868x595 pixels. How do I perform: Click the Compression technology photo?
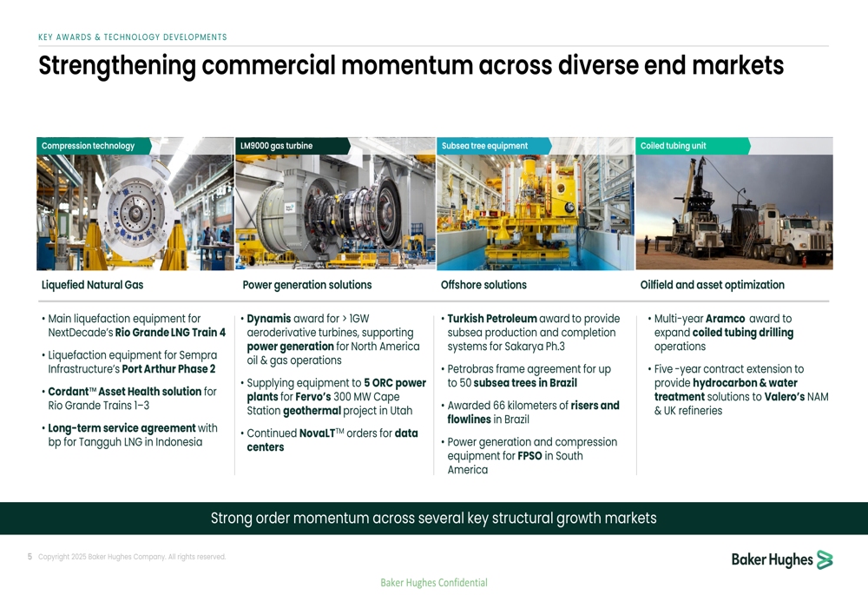pyautogui.click(x=135, y=213)
